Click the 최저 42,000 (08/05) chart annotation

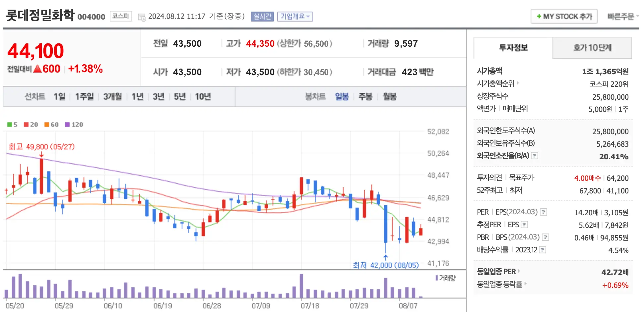coord(386,265)
